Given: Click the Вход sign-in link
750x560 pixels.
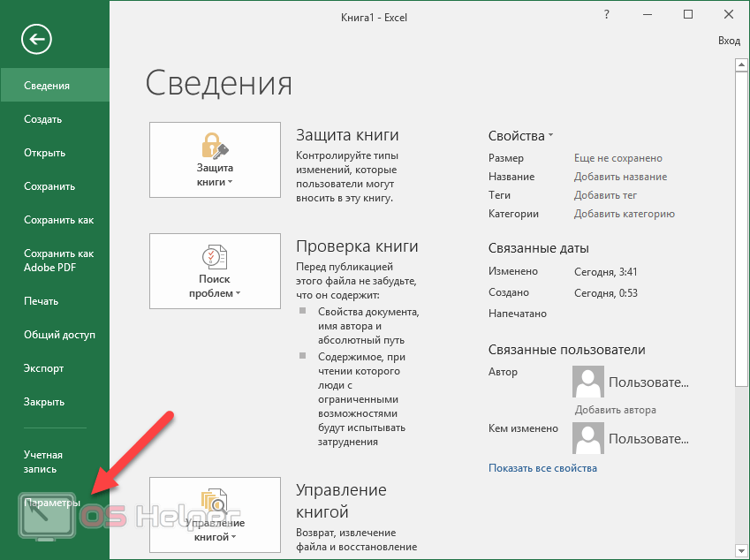Looking at the screenshot, I should 729,41.
